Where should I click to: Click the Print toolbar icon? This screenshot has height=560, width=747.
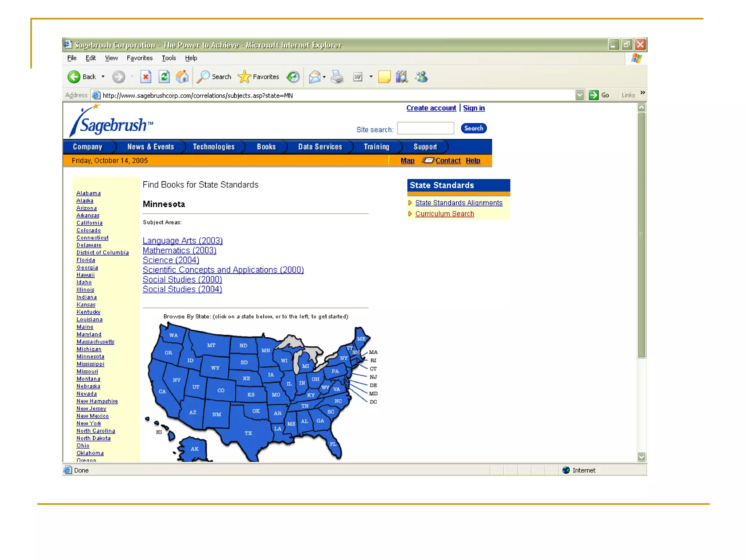pyautogui.click(x=337, y=77)
